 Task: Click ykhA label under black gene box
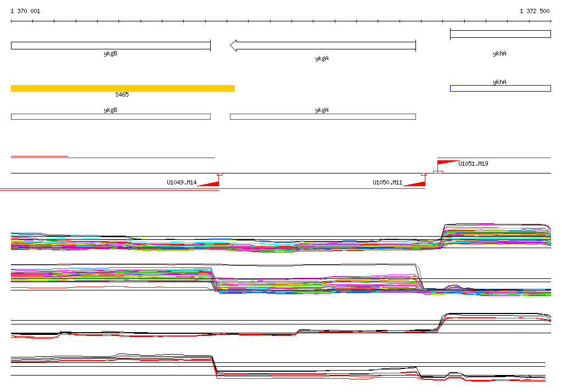[x=499, y=53]
